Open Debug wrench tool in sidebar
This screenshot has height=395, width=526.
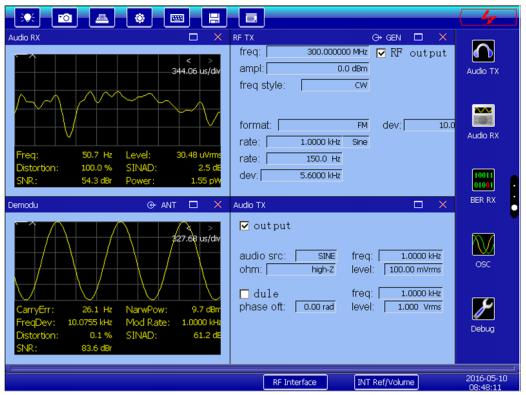[x=483, y=315]
